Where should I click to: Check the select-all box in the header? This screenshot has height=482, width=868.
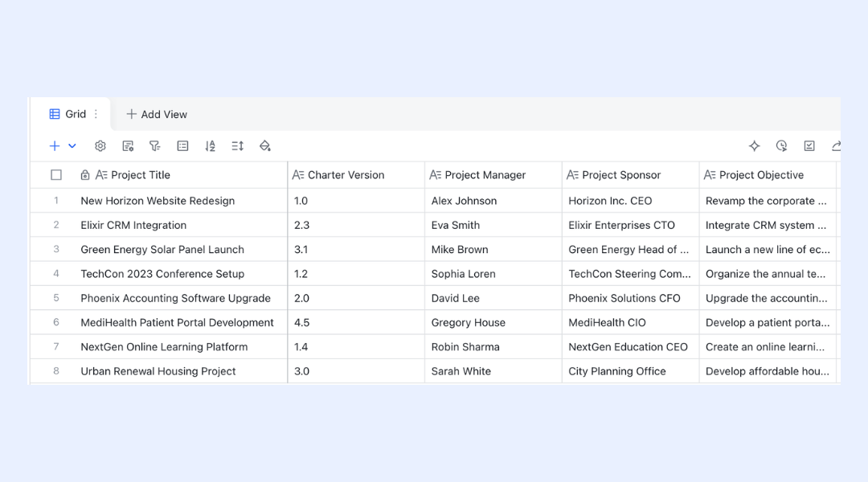[56, 175]
